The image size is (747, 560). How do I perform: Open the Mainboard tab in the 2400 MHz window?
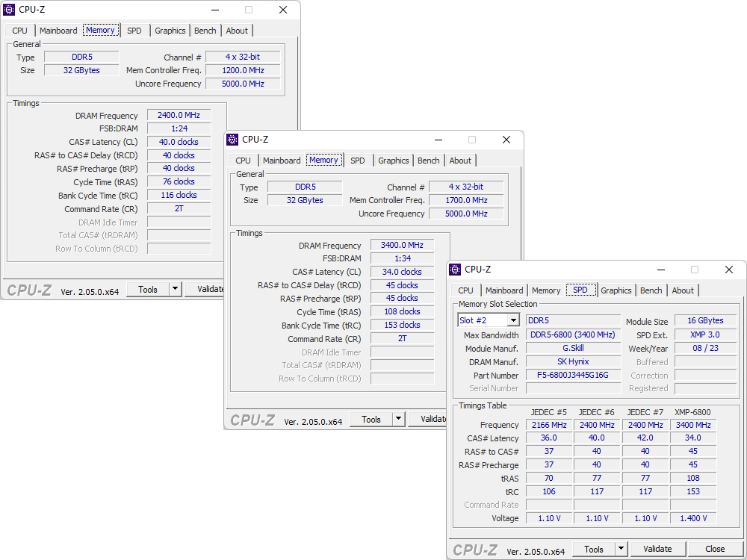pyautogui.click(x=58, y=31)
